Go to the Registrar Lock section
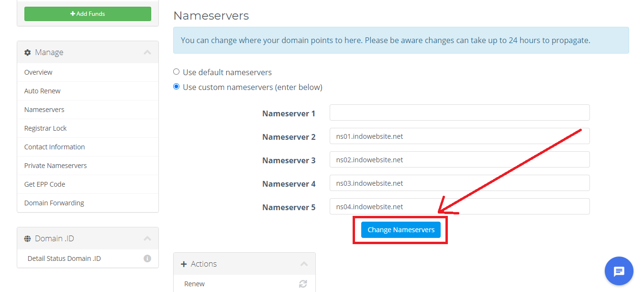The image size is (644, 292). 45,128
